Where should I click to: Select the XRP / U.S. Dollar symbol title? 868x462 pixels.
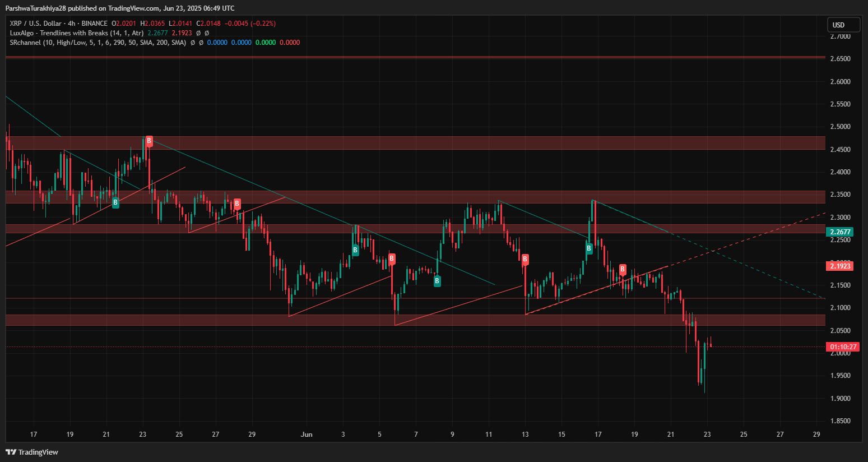(36, 24)
